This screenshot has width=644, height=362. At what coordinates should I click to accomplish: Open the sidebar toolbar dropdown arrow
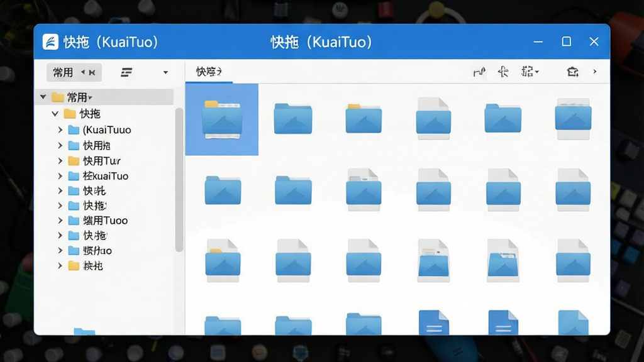(165, 73)
